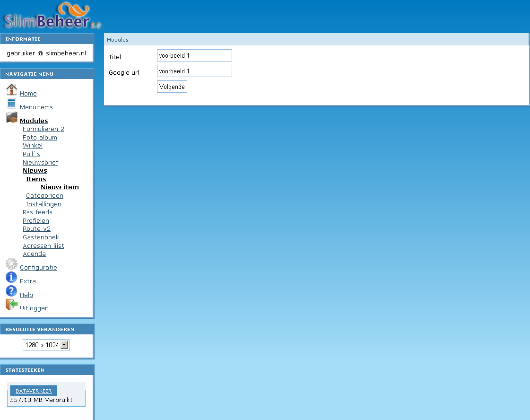
Task: Open Configuratie link
Action: pyautogui.click(x=38, y=268)
